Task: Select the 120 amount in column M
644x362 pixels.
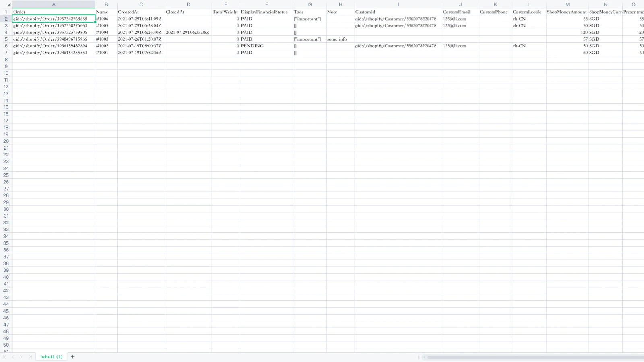Action: [x=568, y=32]
